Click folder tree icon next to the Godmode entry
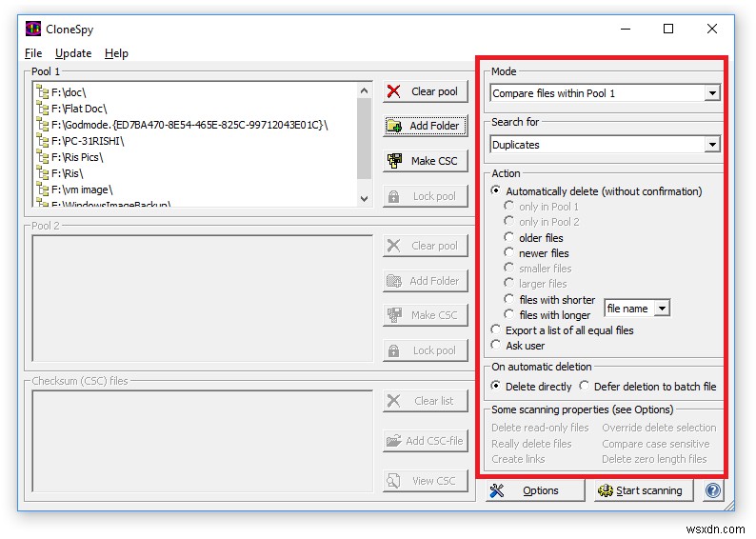This screenshot has height=539, width=756. pos(43,125)
